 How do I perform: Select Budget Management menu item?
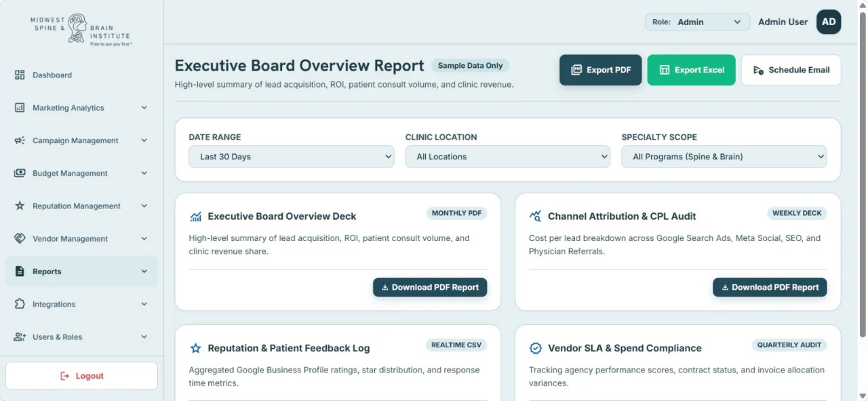(81, 173)
